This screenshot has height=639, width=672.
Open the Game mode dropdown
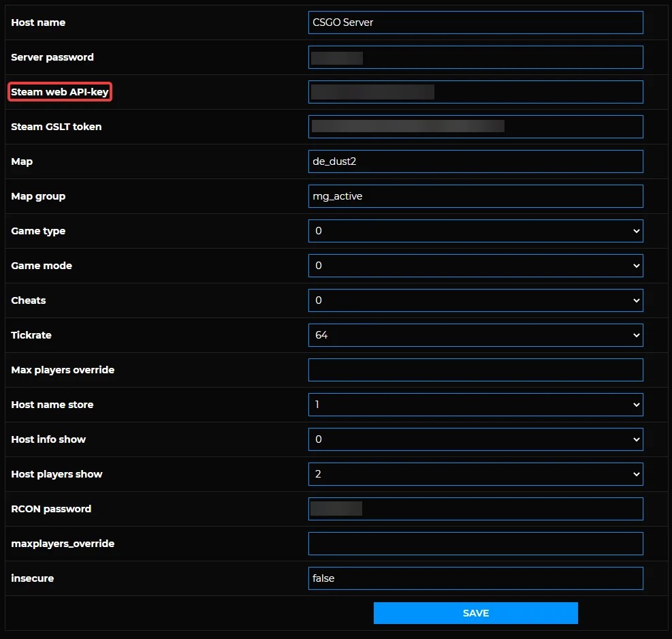click(475, 266)
